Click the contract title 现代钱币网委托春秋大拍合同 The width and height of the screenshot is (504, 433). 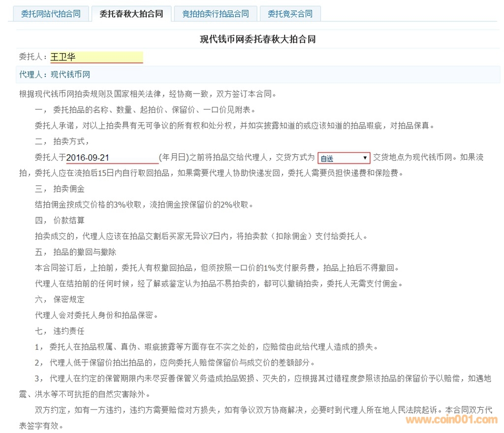(x=257, y=39)
